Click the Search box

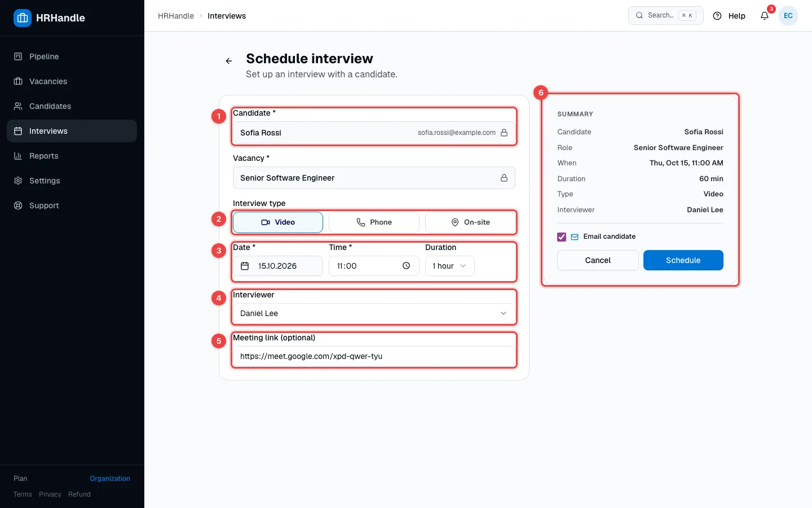click(x=666, y=16)
